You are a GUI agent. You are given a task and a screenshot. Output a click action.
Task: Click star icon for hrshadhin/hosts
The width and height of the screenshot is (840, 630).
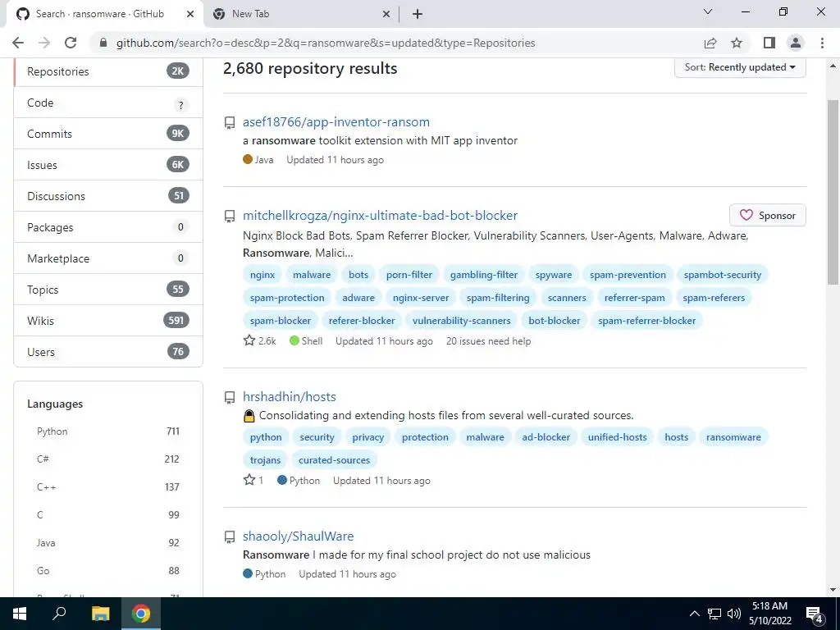(249, 480)
